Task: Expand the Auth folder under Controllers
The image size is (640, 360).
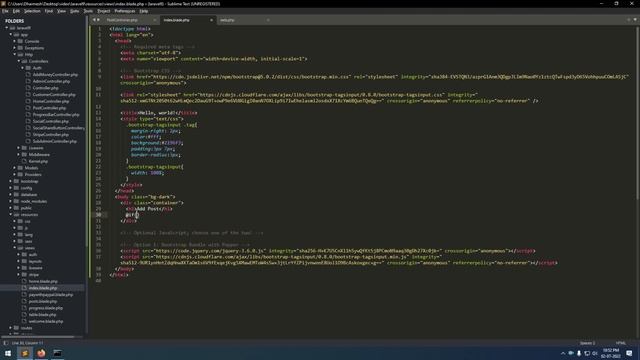Action: click(23, 68)
